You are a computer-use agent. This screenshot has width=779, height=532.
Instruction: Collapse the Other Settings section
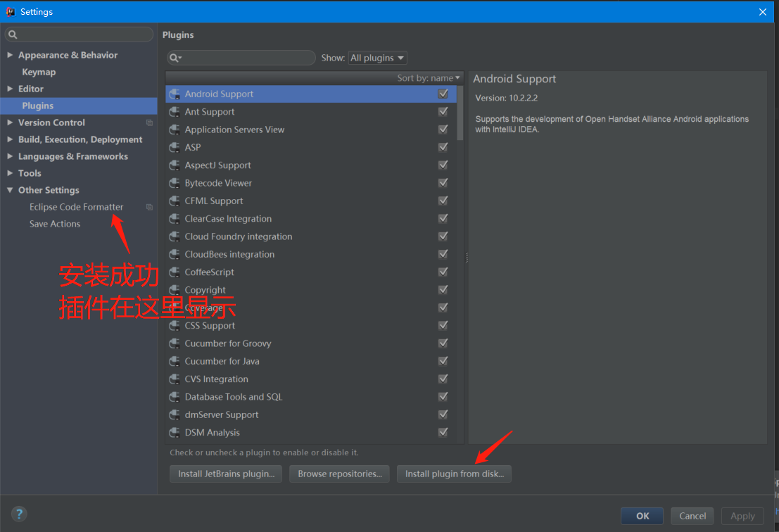(10, 190)
